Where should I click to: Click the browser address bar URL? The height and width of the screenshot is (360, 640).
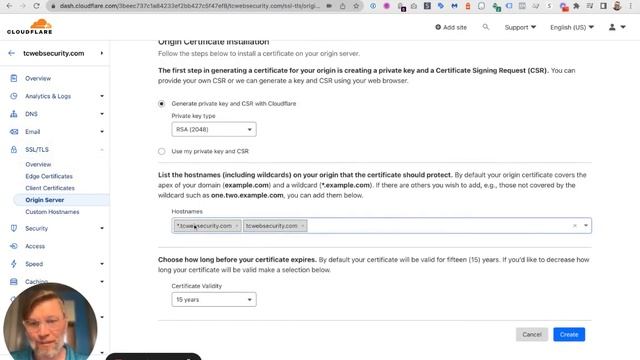[x=190, y=6]
